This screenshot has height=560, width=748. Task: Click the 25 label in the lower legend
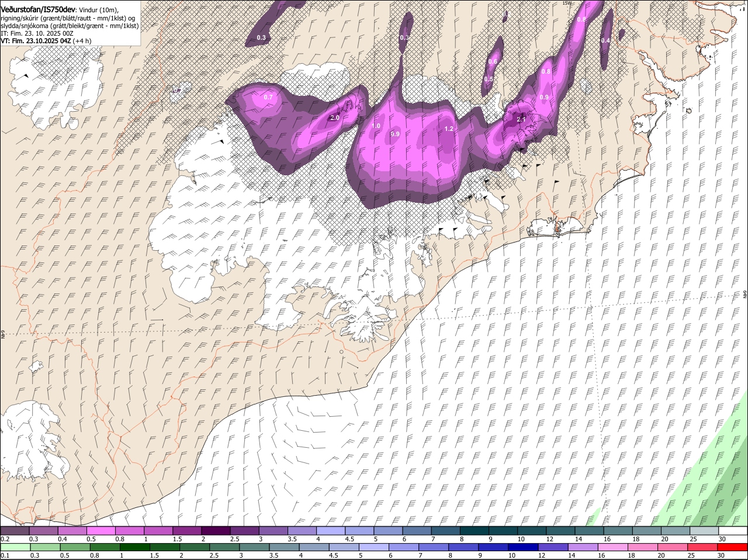click(x=691, y=555)
